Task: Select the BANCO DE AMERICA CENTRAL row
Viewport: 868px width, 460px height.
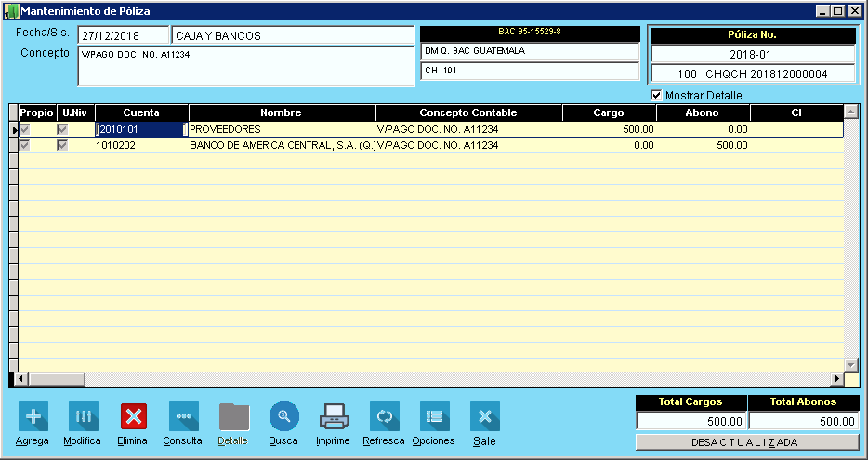Action: coord(281,146)
